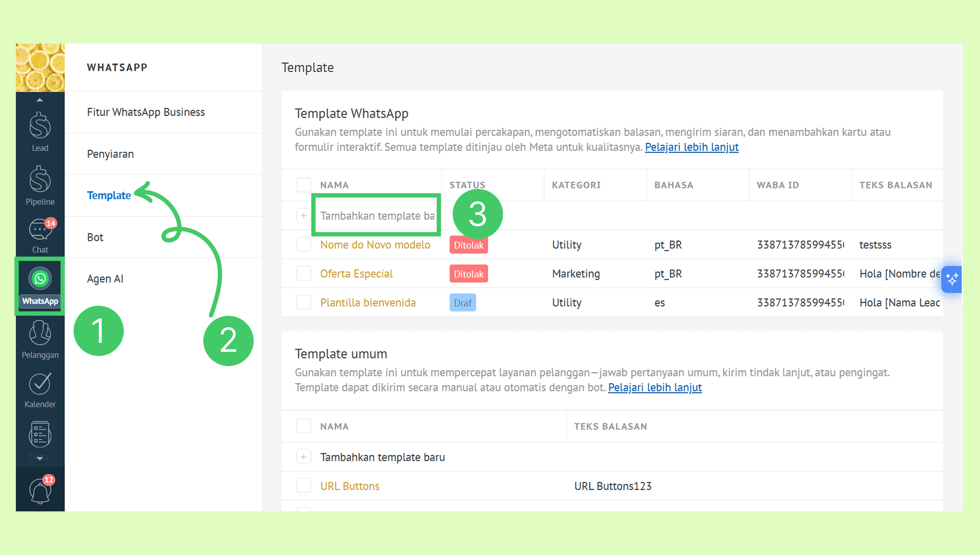Click the lemon account avatar
The width and height of the screenshot is (980, 555).
click(x=40, y=67)
